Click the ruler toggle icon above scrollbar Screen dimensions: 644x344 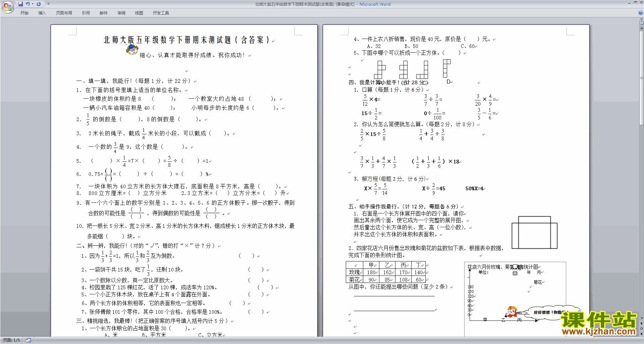[642, 23]
